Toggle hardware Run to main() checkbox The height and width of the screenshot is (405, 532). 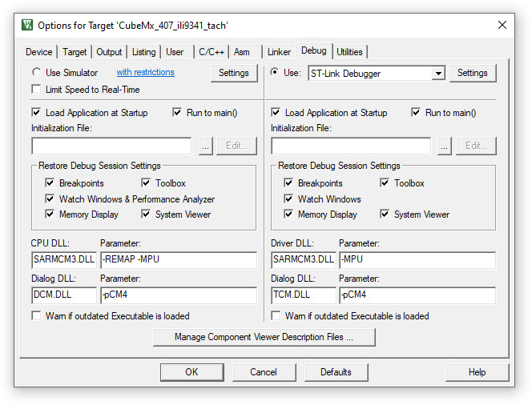coord(416,113)
